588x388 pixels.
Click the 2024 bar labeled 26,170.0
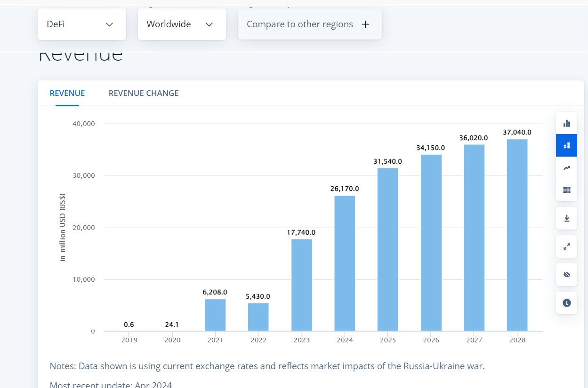[345, 263]
